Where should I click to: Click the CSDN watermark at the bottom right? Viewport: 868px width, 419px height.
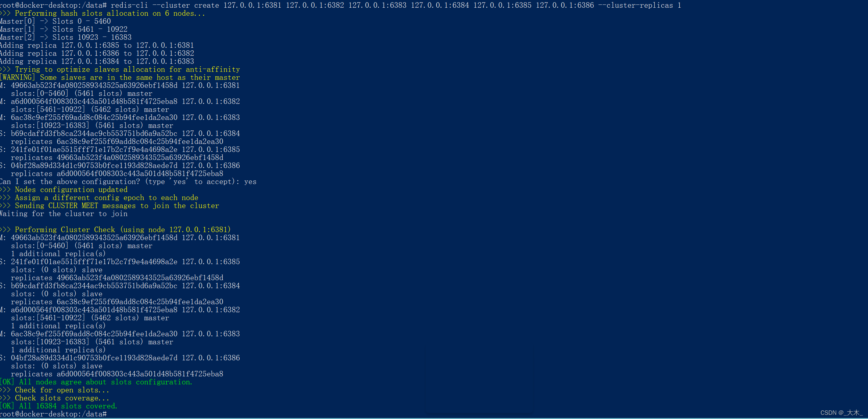point(841,413)
